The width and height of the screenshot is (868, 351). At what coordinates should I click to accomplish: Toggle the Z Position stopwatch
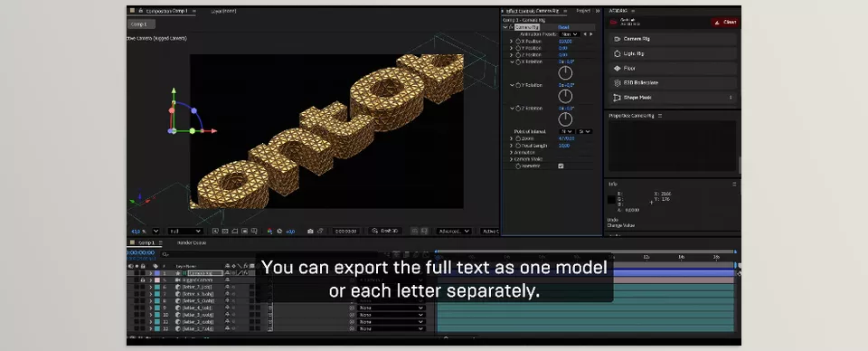518,55
